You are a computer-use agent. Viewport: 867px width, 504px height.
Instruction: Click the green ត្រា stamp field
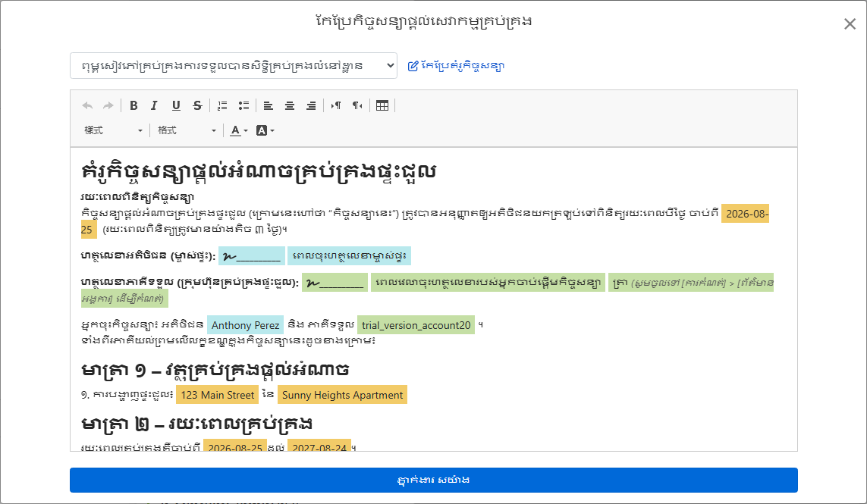(690, 283)
